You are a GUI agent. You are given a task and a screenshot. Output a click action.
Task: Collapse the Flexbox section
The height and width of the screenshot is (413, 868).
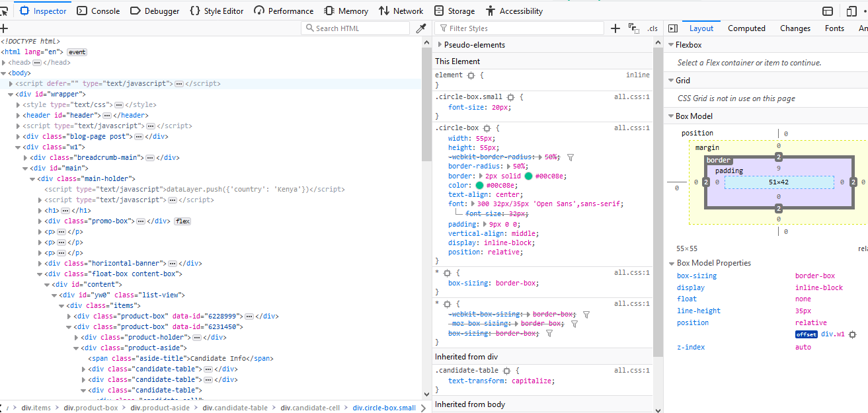[670, 45]
